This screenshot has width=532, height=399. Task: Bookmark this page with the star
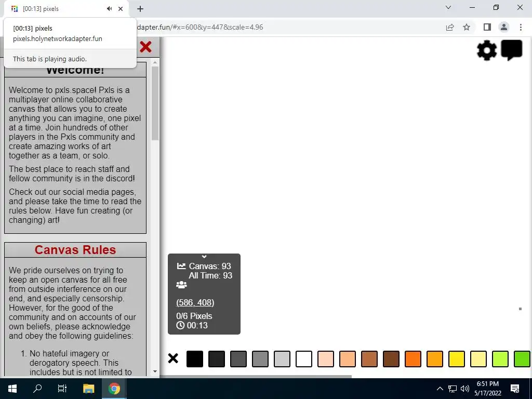(x=467, y=27)
